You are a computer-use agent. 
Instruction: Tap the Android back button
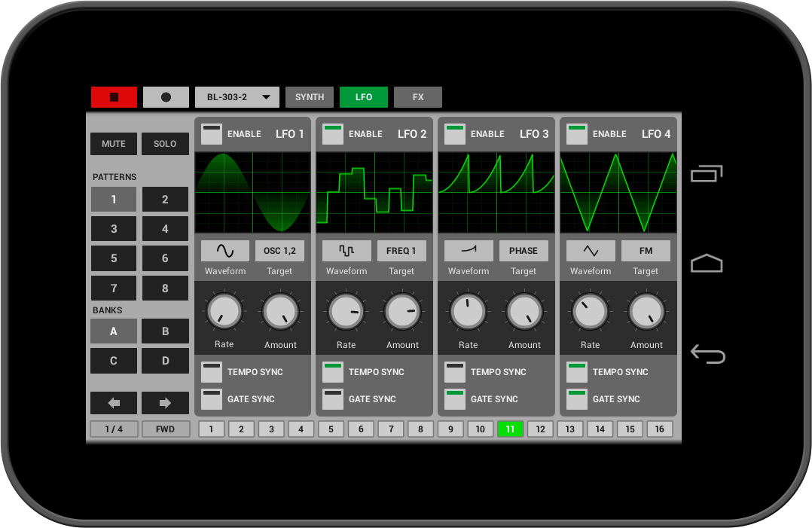[707, 354]
